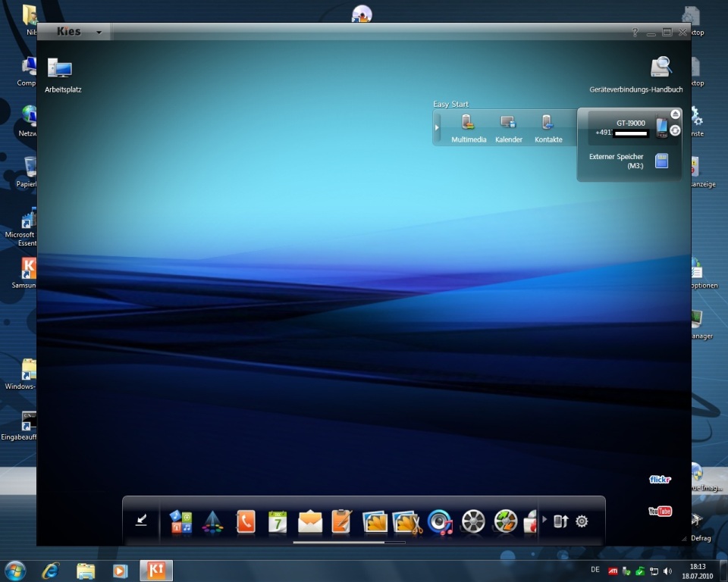Viewport: 728px width, 582px height.
Task: Click the Kies window resize grip
Action: (x=683, y=538)
